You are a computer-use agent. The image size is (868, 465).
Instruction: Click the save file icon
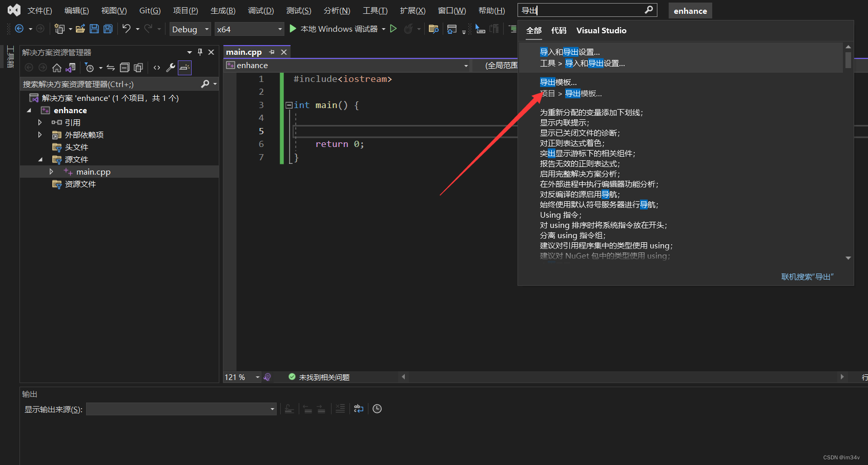point(94,29)
